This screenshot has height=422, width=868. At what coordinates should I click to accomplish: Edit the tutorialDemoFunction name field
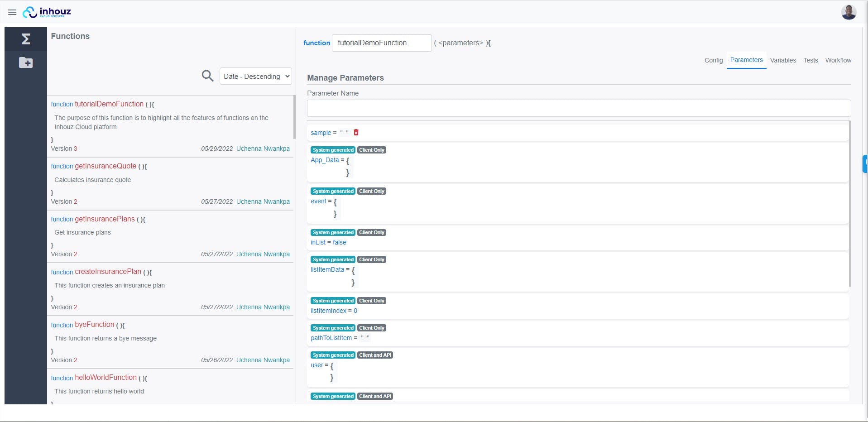(382, 43)
